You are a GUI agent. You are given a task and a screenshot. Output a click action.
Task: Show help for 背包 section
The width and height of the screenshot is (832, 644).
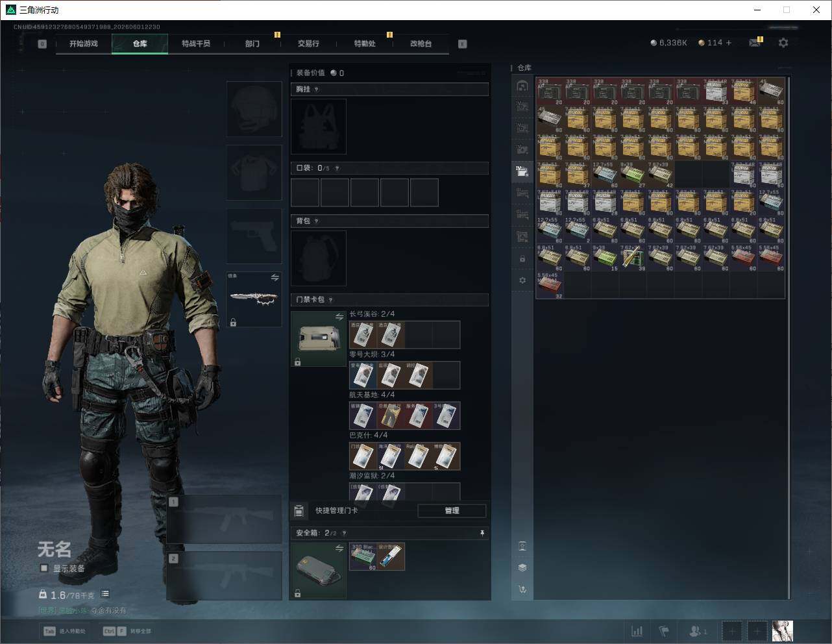[x=317, y=221]
